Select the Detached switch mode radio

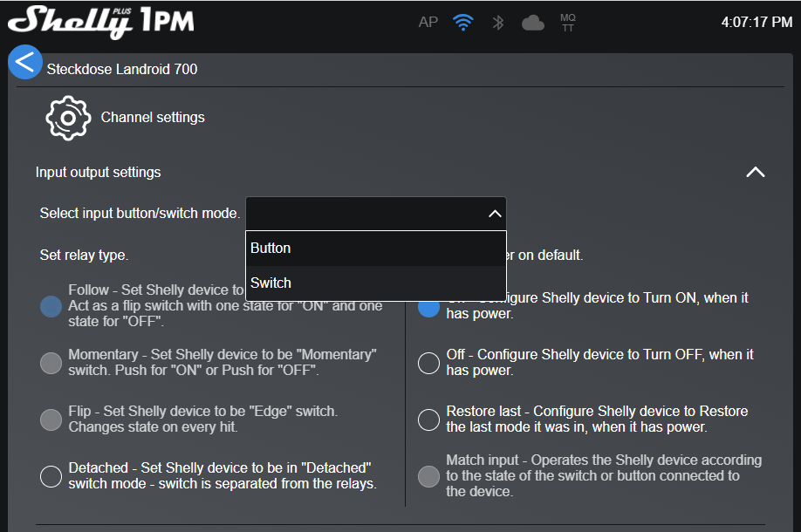(51, 476)
